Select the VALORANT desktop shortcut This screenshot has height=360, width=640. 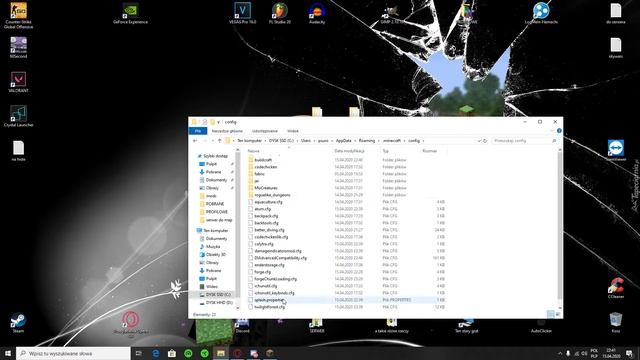click(x=18, y=82)
